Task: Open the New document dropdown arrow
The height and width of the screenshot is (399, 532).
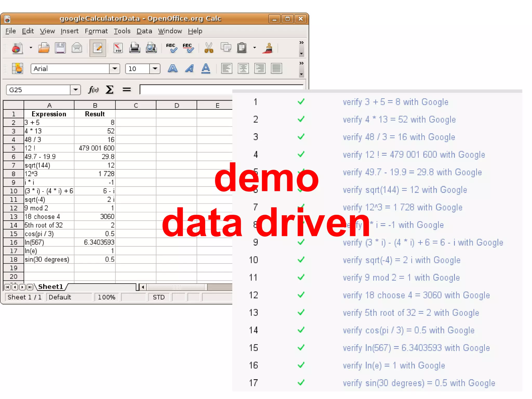Action: pos(31,48)
